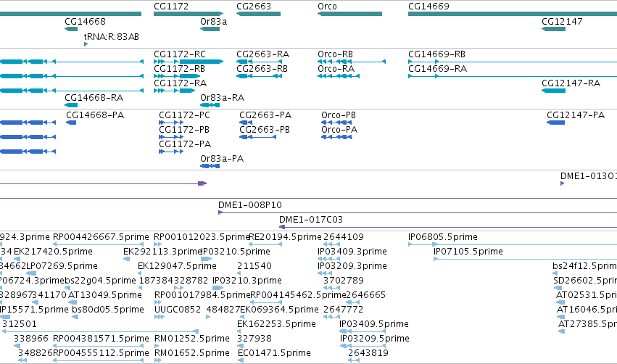This screenshot has width=617, height=364.
Task: Click EST entry 2644109
Action: (x=344, y=237)
